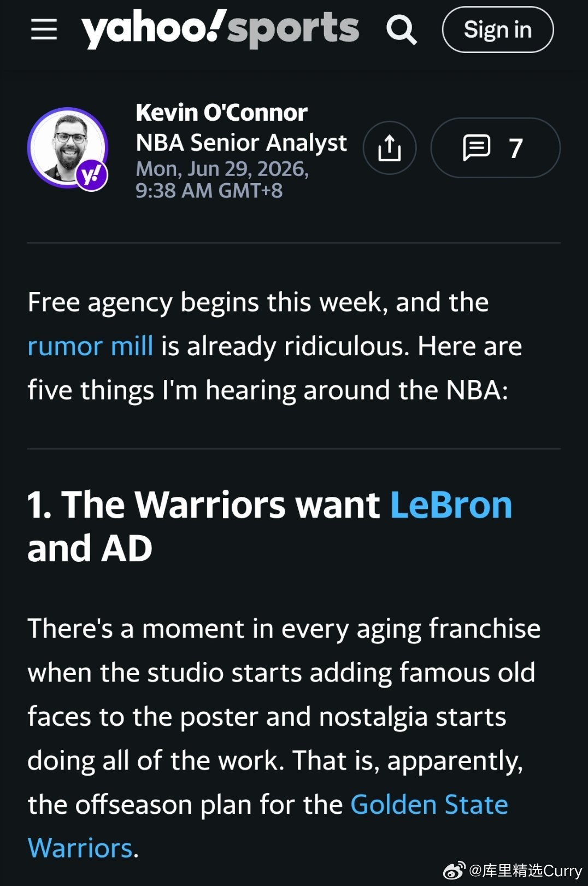The image size is (588, 886).
Task: Tap the "Warriors" link on last line
Action: pos(80,848)
